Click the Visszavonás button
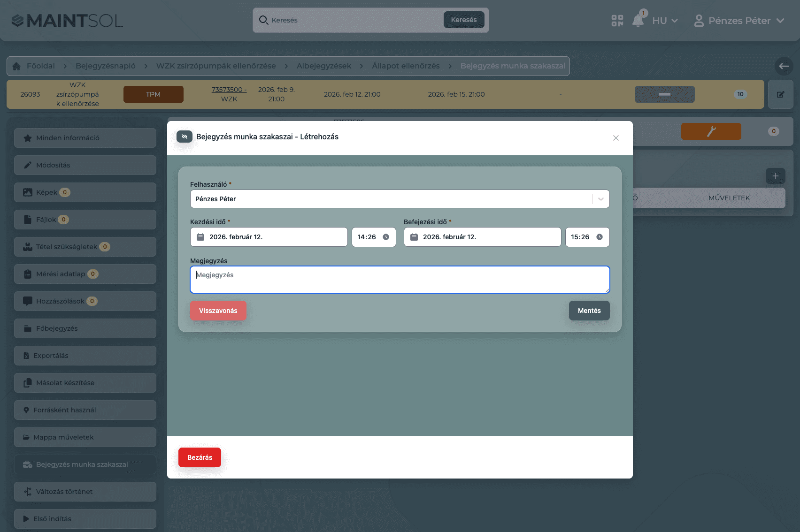The height and width of the screenshot is (532, 800). tap(218, 311)
